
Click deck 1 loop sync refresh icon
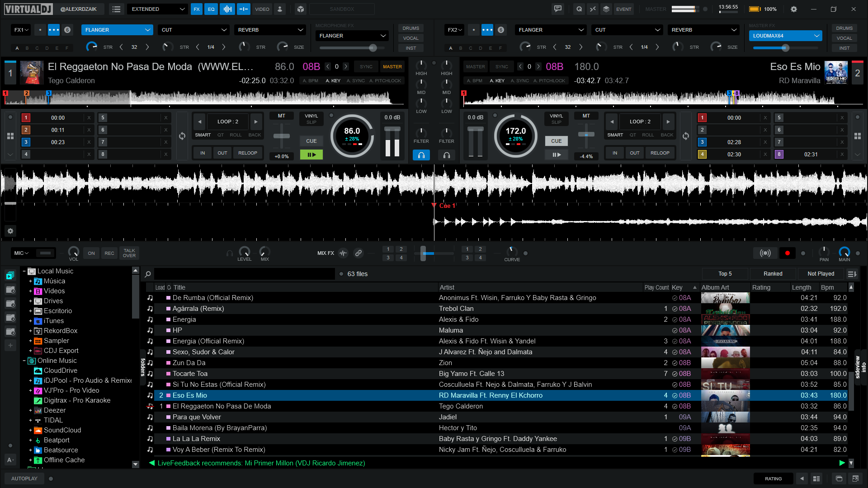182,136
